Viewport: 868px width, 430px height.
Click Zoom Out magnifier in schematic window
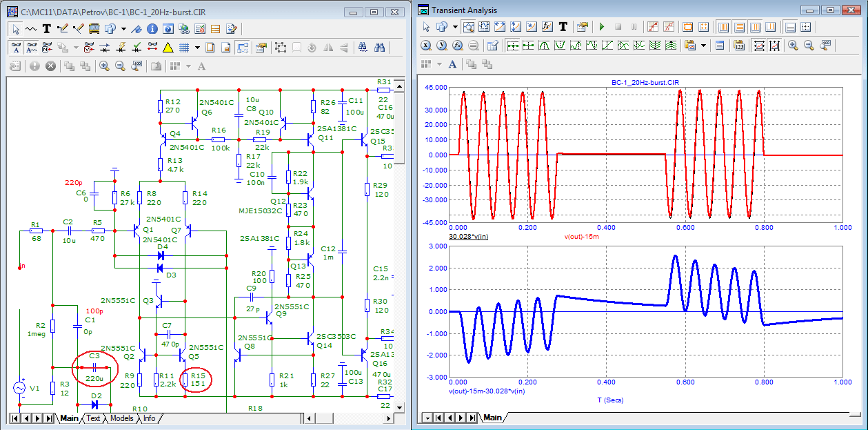120,66
